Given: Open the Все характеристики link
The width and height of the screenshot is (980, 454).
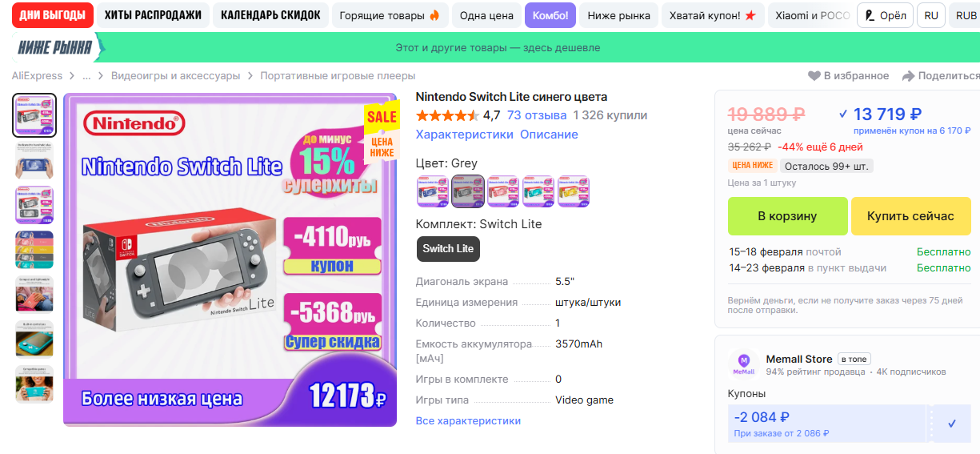Looking at the screenshot, I should click(x=468, y=420).
